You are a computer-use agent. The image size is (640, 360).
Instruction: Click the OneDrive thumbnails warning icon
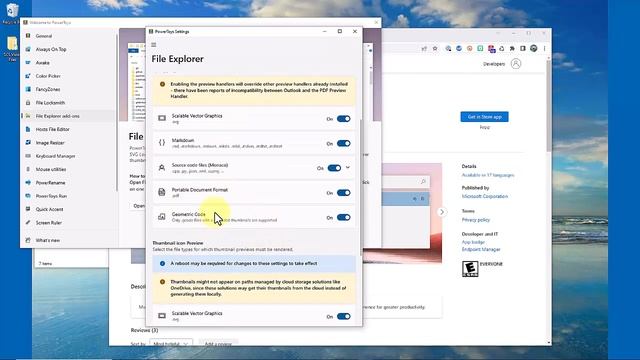[x=162, y=282]
